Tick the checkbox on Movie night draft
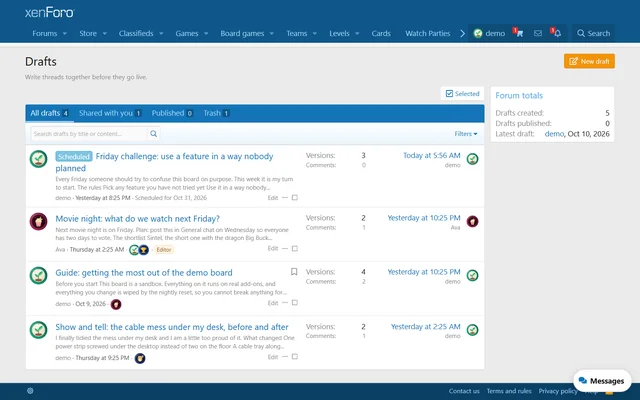 coord(295,249)
